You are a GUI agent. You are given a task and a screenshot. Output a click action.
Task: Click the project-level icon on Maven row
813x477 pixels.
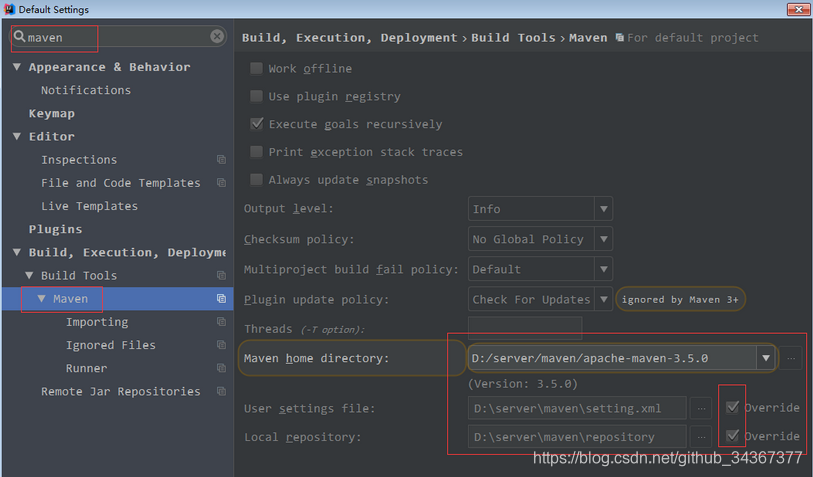tap(221, 299)
